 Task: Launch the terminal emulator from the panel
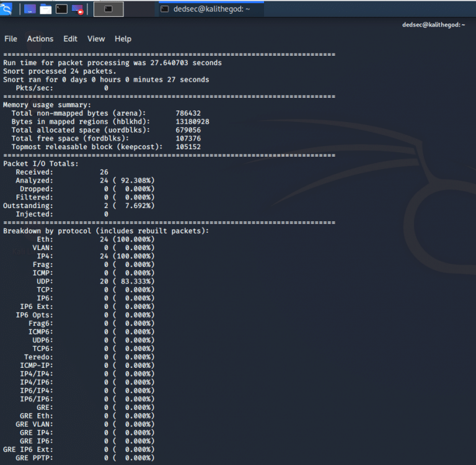click(x=61, y=9)
